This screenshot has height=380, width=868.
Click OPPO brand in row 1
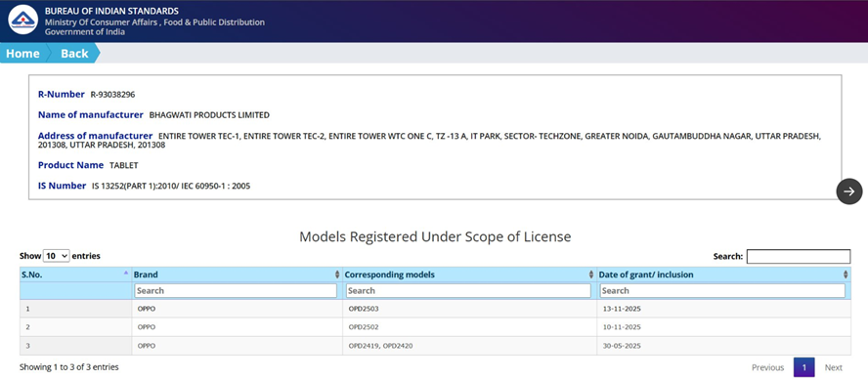tap(147, 309)
